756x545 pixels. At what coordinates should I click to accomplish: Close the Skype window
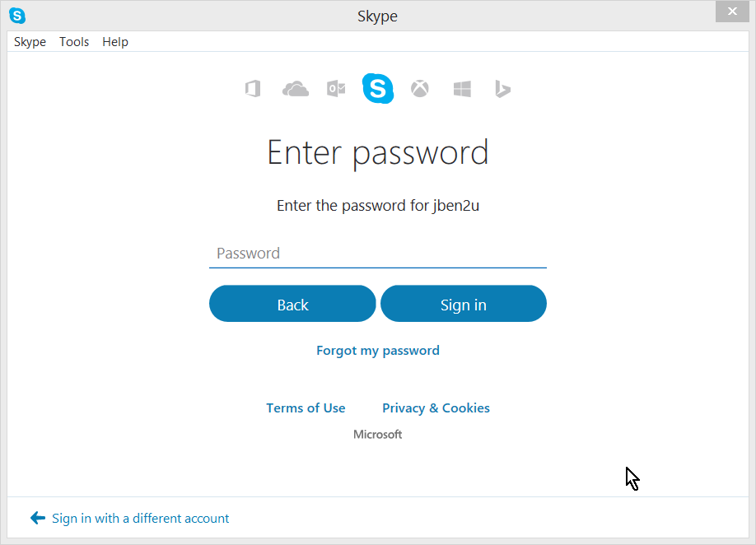(x=732, y=11)
